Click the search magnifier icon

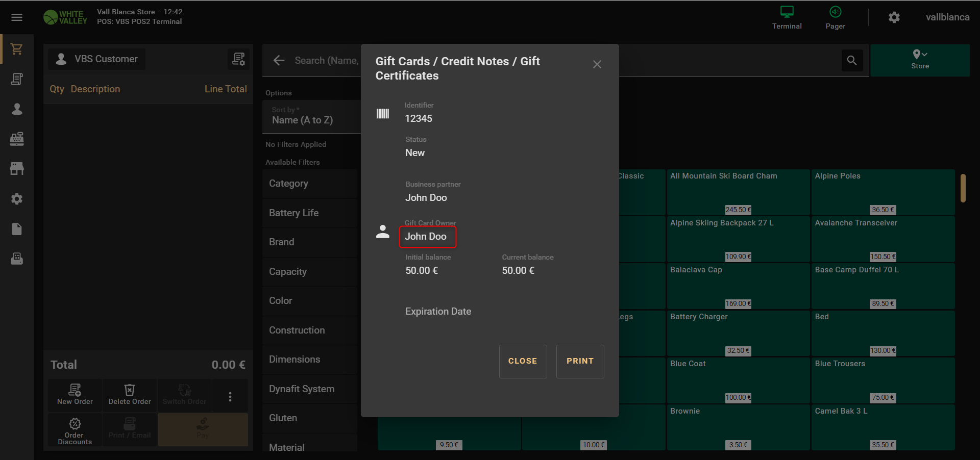[852, 61]
